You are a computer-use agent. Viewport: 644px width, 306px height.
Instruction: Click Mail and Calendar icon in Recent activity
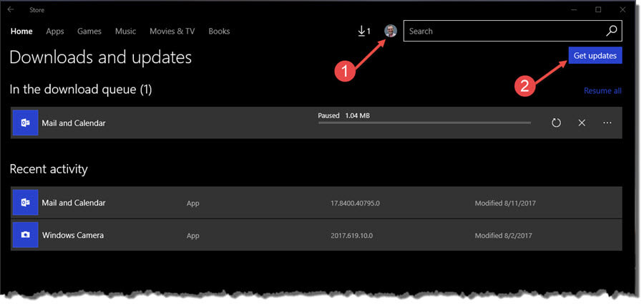point(26,202)
